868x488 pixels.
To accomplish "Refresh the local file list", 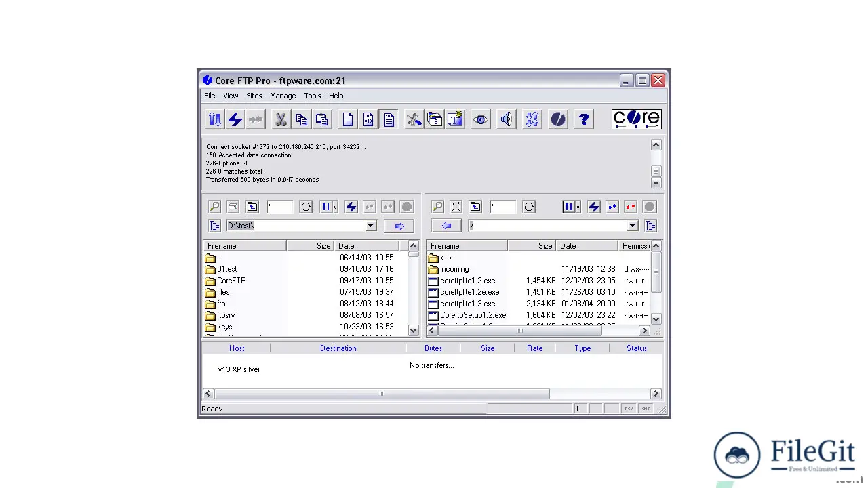I will click(x=306, y=207).
